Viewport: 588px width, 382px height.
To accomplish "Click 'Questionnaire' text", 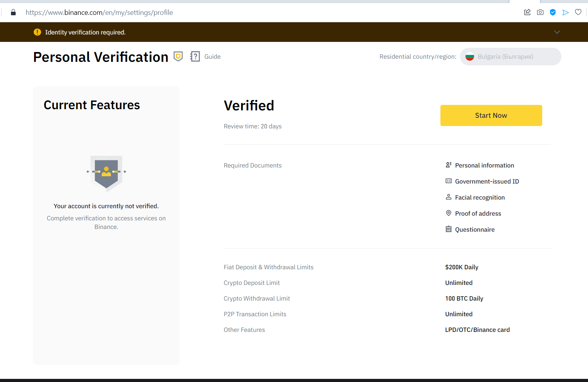I will pyautogui.click(x=475, y=230).
